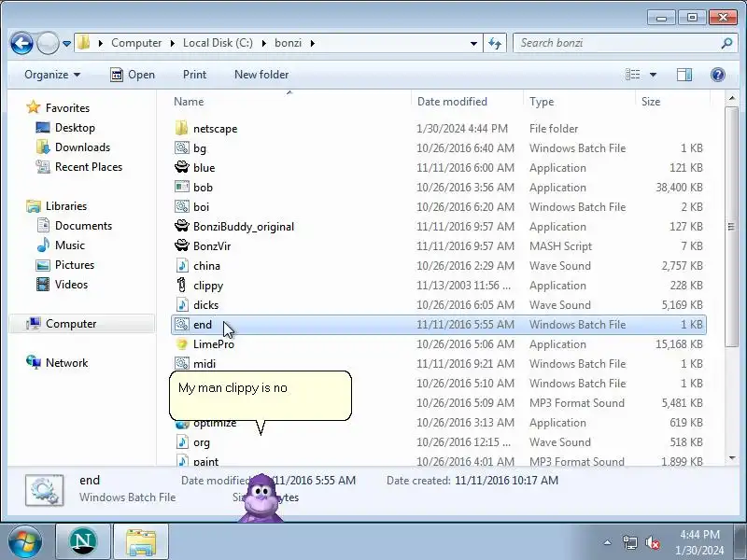
Task: Sort by the Size column header
Action: click(672, 102)
